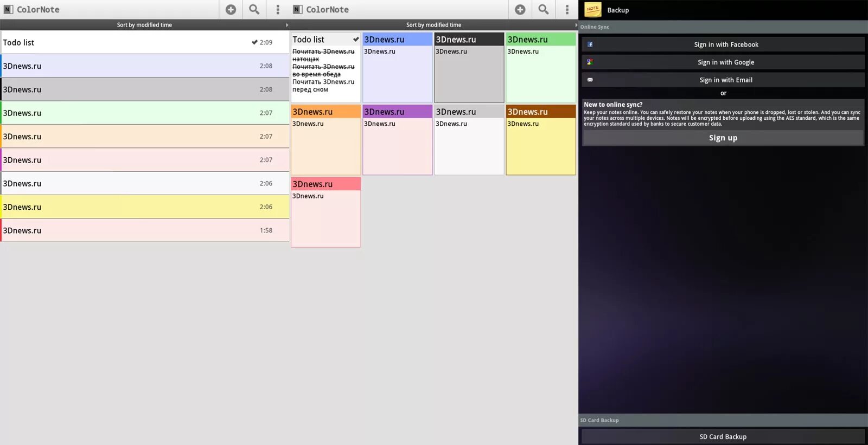Expand Sort by modified time in list view

(x=144, y=25)
